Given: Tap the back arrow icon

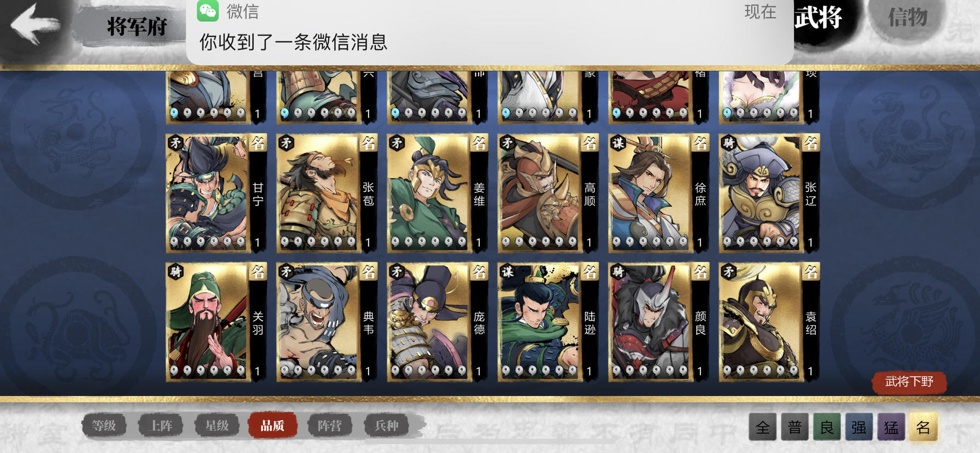Looking at the screenshot, I should click(x=35, y=24).
